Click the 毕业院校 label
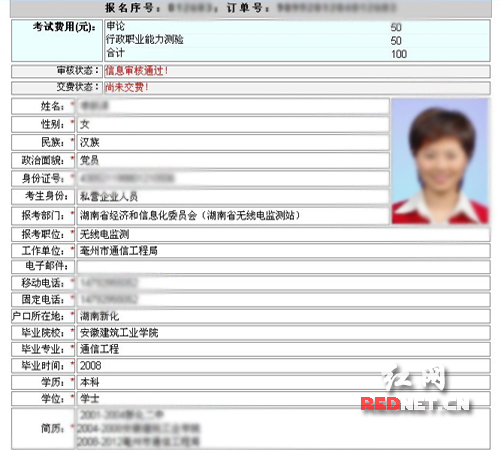This screenshot has height=450, width=500. pos(43,333)
